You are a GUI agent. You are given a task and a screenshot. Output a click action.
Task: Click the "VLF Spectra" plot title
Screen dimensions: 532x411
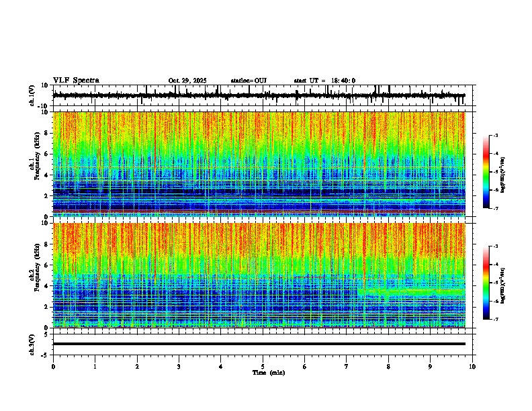76,81
